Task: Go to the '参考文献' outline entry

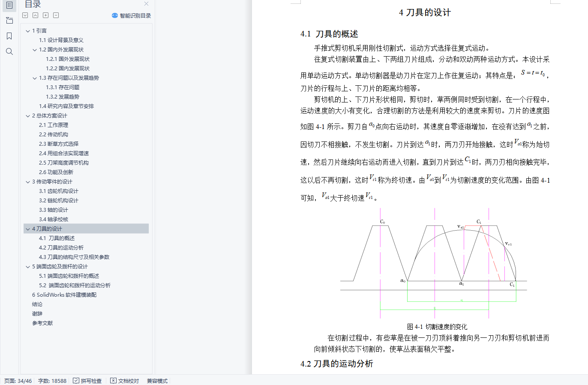Action: (42, 323)
